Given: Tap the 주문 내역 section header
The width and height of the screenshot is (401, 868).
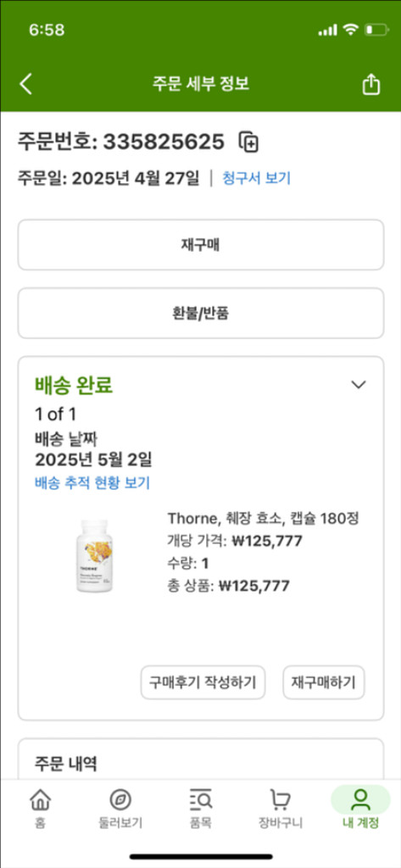Looking at the screenshot, I should coord(66,764).
